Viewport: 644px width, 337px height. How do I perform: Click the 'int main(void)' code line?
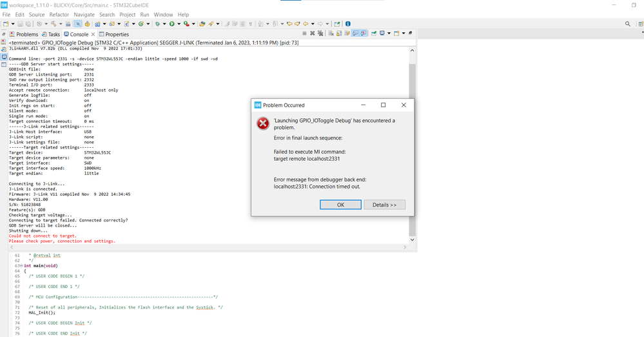coord(41,266)
